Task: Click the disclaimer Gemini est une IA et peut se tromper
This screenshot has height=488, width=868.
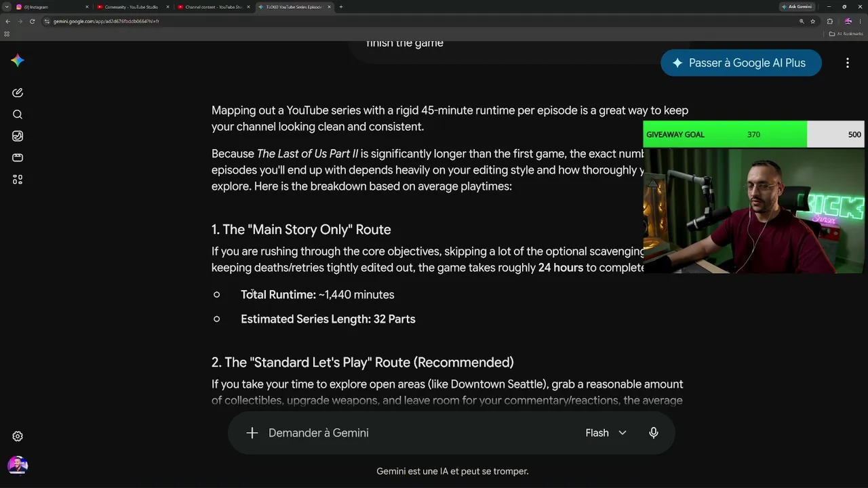Action: [x=452, y=471]
